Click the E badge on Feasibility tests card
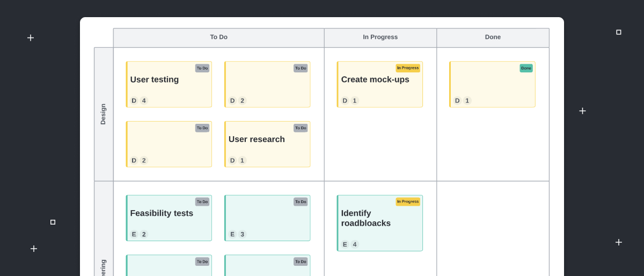Image resolution: width=644 pixels, height=276 pixels. pos(134,234)
